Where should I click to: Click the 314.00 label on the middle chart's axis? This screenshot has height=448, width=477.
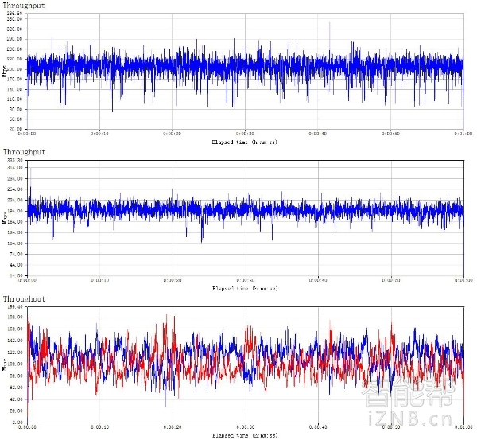(14, 168)
